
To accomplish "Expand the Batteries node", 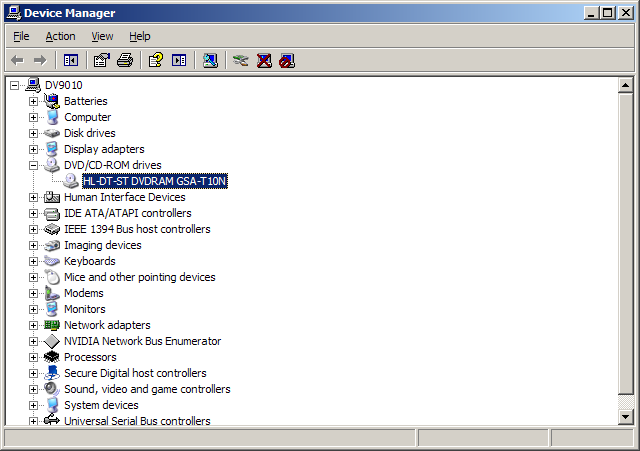I will tap(33, 101).
